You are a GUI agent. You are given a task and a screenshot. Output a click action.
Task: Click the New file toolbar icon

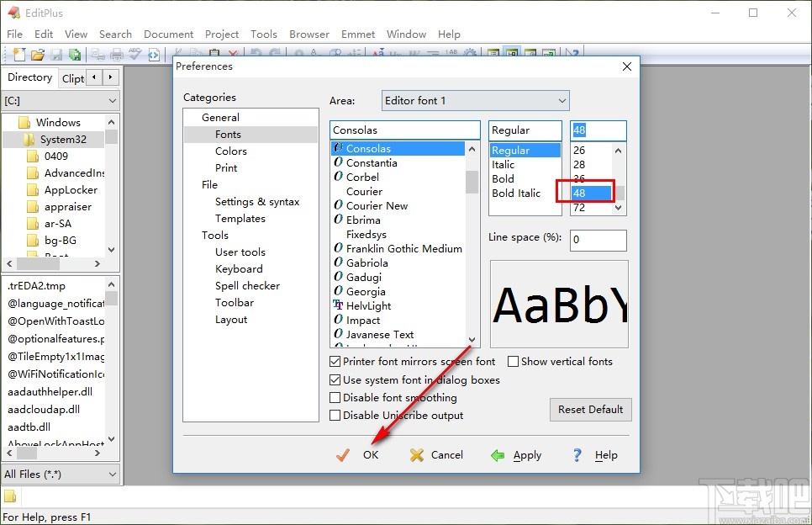(19, 55)
